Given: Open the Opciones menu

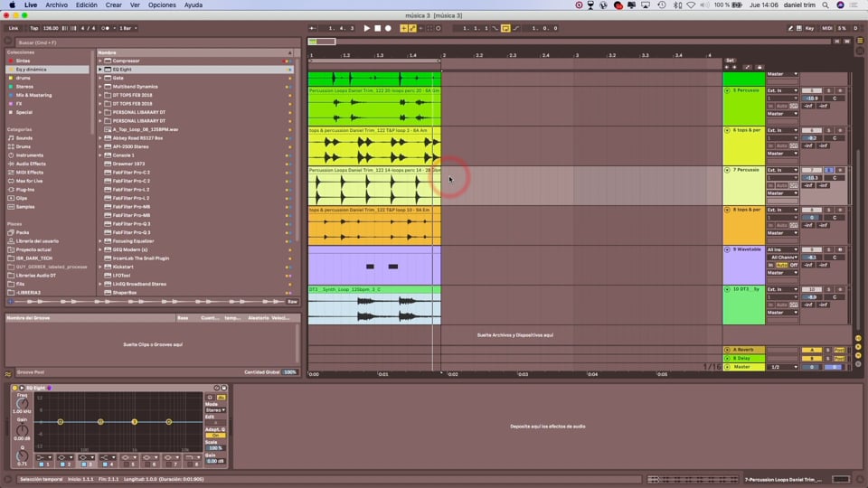Looking at the screenshot, I should [x=162, y=5].
